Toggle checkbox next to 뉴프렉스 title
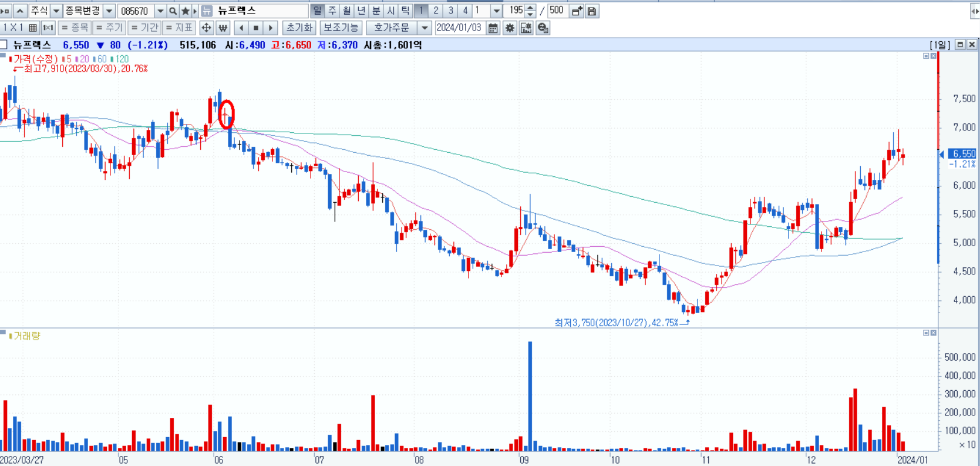980x466 pixels. coord(4,45)
